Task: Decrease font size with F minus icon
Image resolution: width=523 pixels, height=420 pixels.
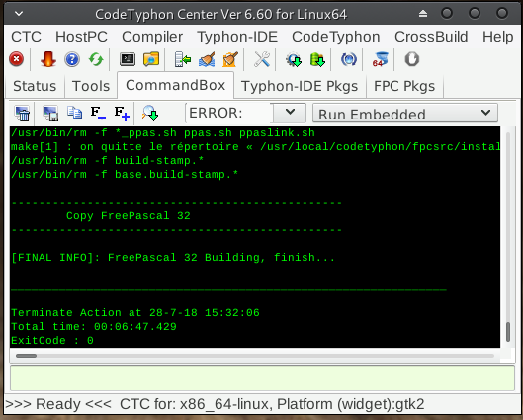Action: (98, 113)
